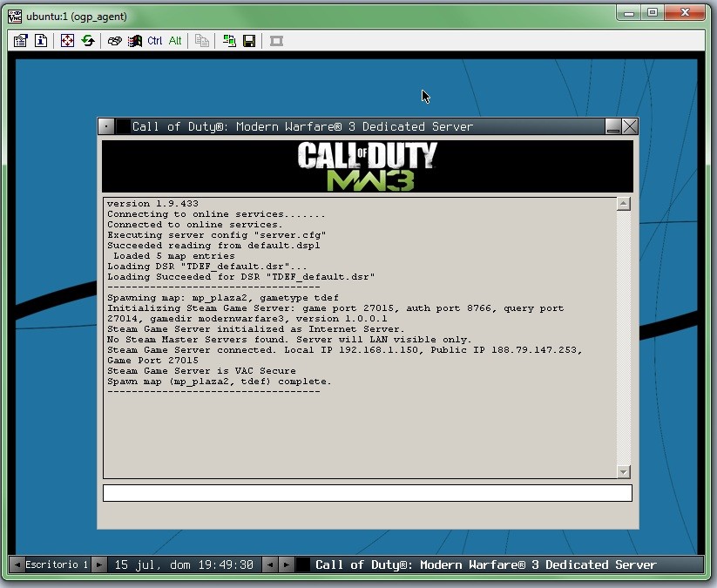Viewport: 717px width, 588px height.
Task: Click 'Steam Game Server initialized' line
Action: pyautogui.click(x=255, y=329)
